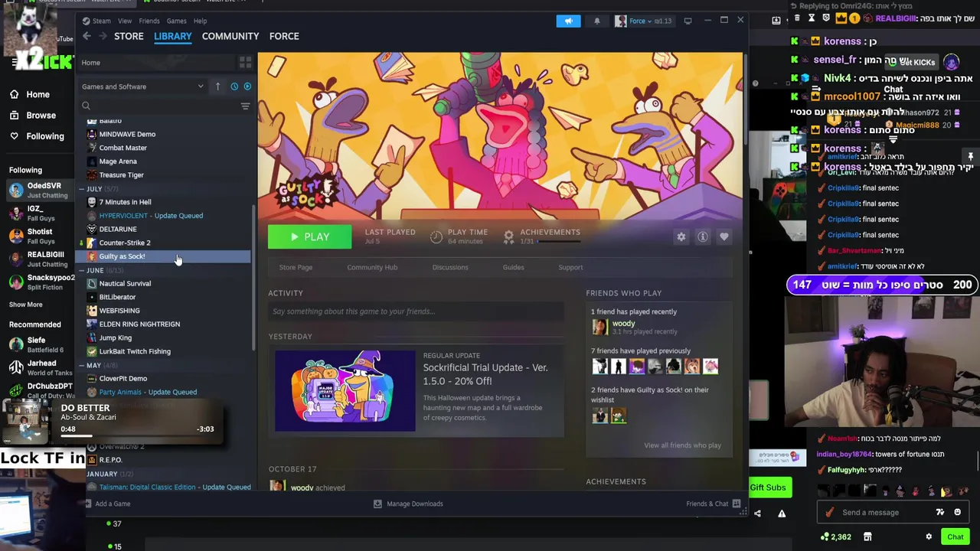Expand the Games and Software dropdown
This screenshot has height=551, width=980.
tap(142, 86)
